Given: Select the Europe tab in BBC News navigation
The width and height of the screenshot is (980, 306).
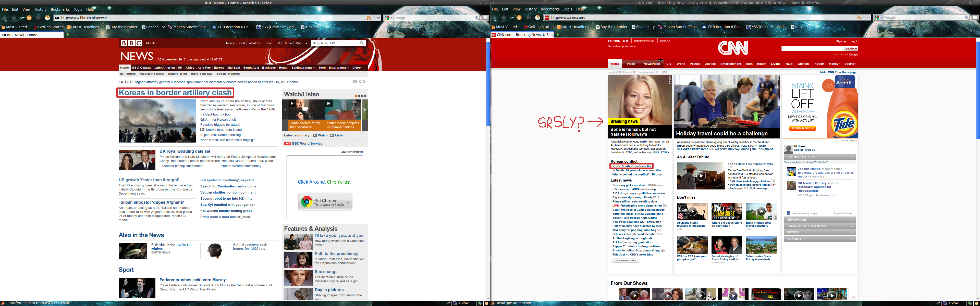Looking at the screenshot, I should coord(219,68).
